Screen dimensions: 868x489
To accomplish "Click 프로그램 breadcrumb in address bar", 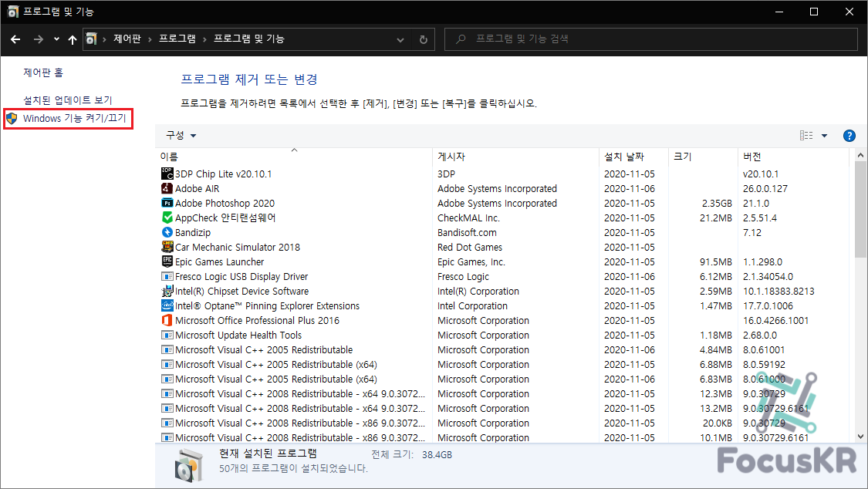I will pyautogui.click(x=177, y=39).
